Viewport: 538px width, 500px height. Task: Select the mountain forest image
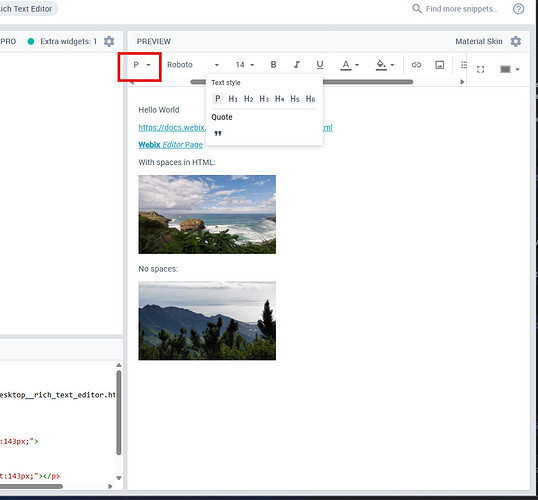(x=207, y=321)
